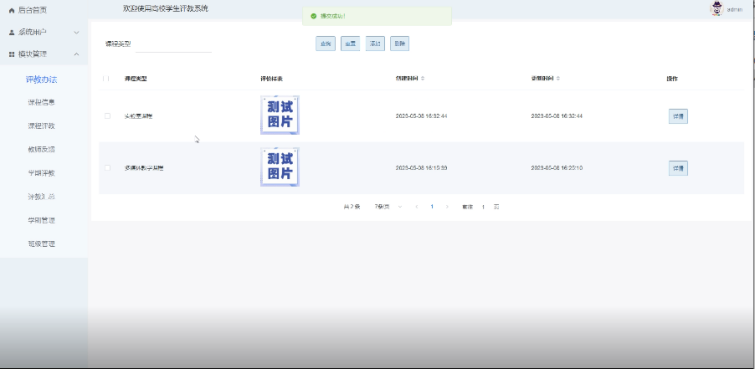The height and width of the screenshot is (370, 756).
Task: Click the creation time ending 16:32:44
Action: 421,116
